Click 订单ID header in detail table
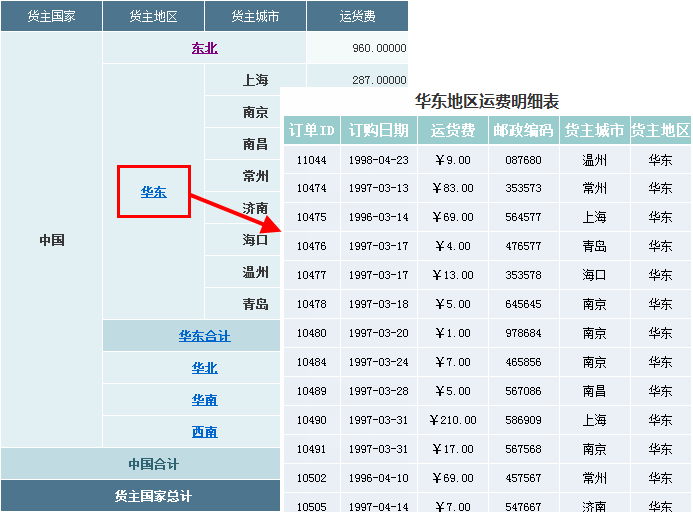693x512 pixels. coord(311,131)
